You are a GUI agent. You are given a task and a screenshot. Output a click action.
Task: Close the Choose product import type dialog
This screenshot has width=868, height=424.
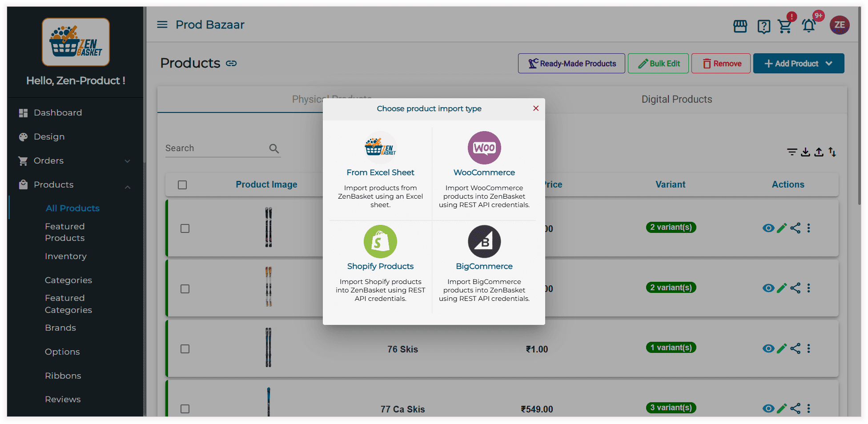(536, 108)
